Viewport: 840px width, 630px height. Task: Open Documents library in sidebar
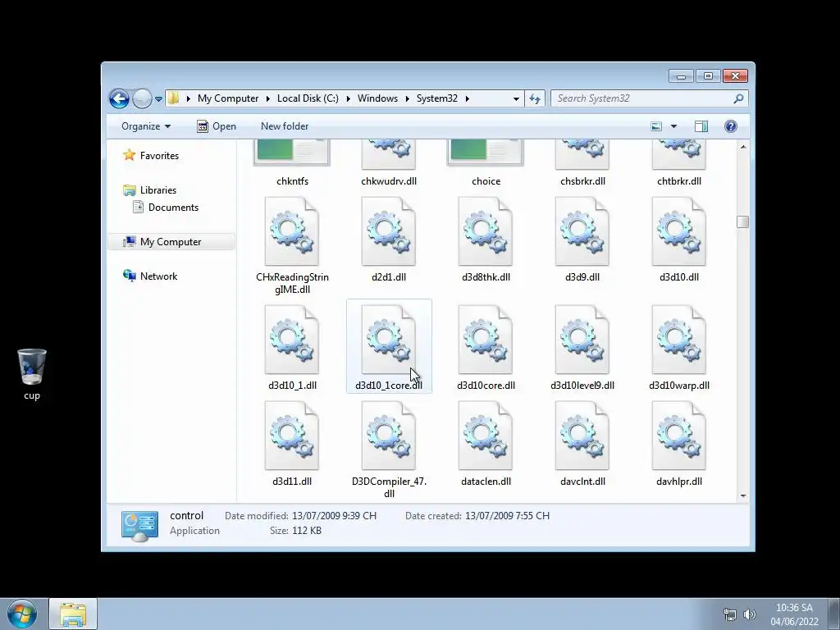coord(166,208)
